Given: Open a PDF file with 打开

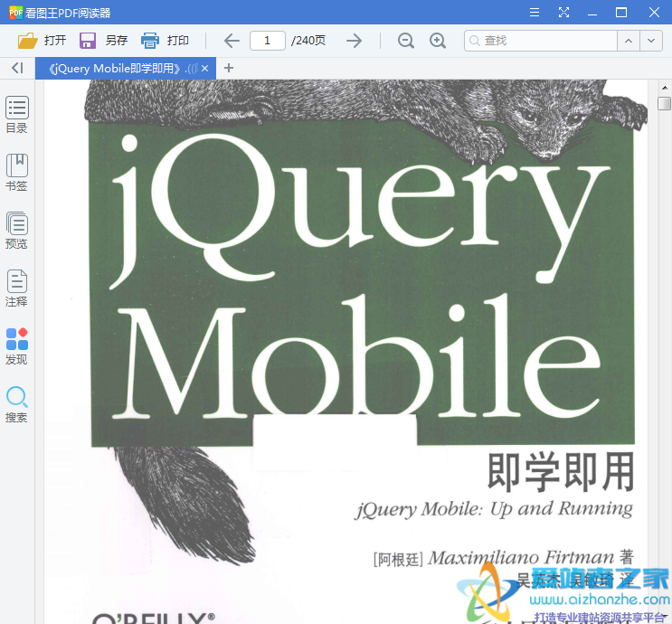Looking at the screenshot, I should click(42, 41).
